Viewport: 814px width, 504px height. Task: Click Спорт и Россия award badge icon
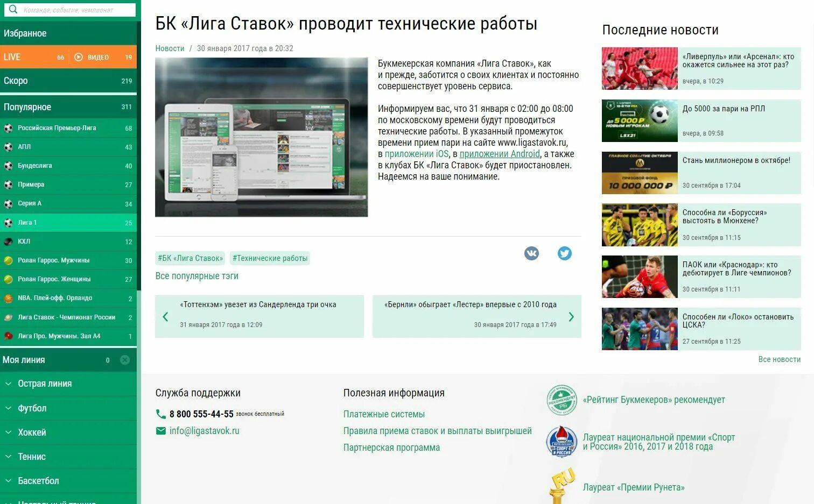click(x=562, y=442)
